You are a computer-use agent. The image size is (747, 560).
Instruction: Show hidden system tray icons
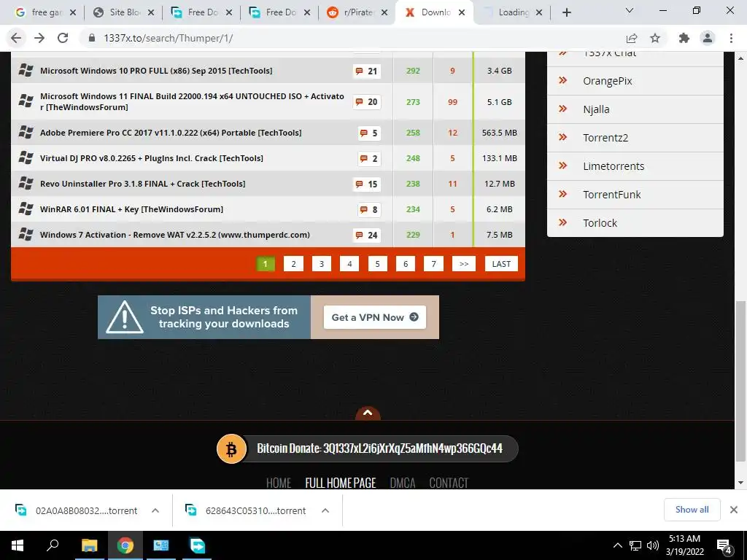(617, 545)
